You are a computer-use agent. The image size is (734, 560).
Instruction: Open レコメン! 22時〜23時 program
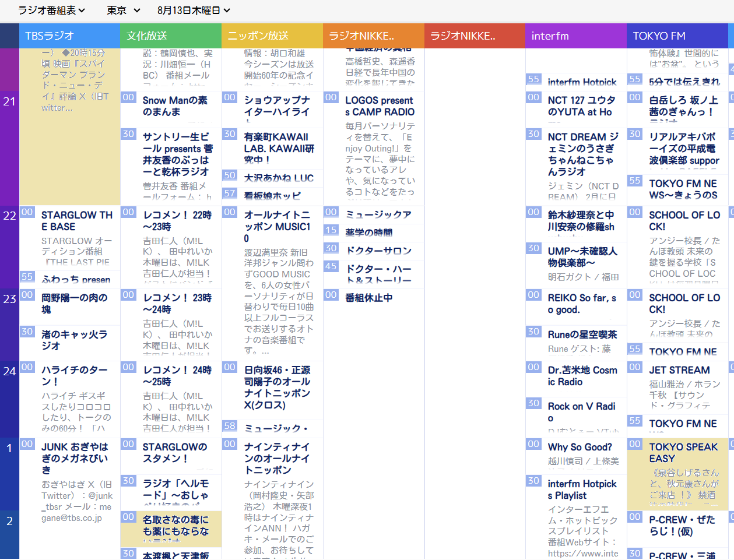pyautogui.click(x=177, y=221)
